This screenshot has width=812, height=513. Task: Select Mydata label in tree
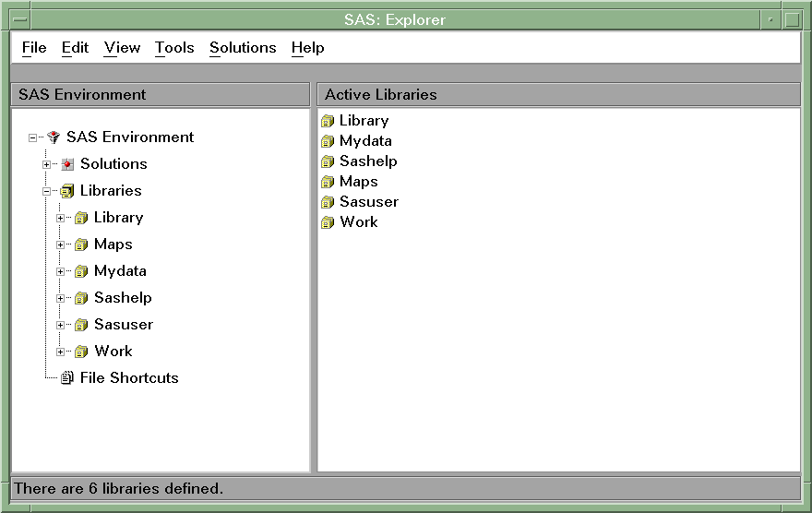[120, 271]
